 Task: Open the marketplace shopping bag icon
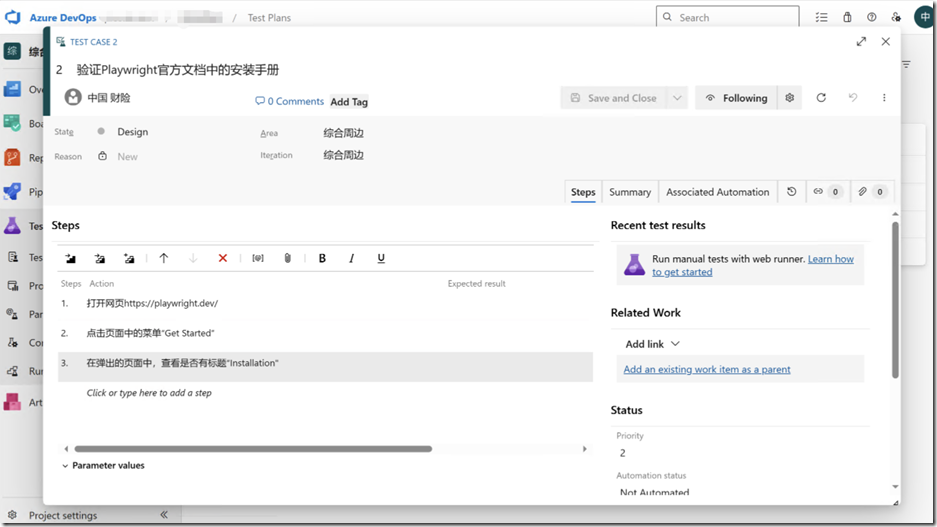pos(847,17)
